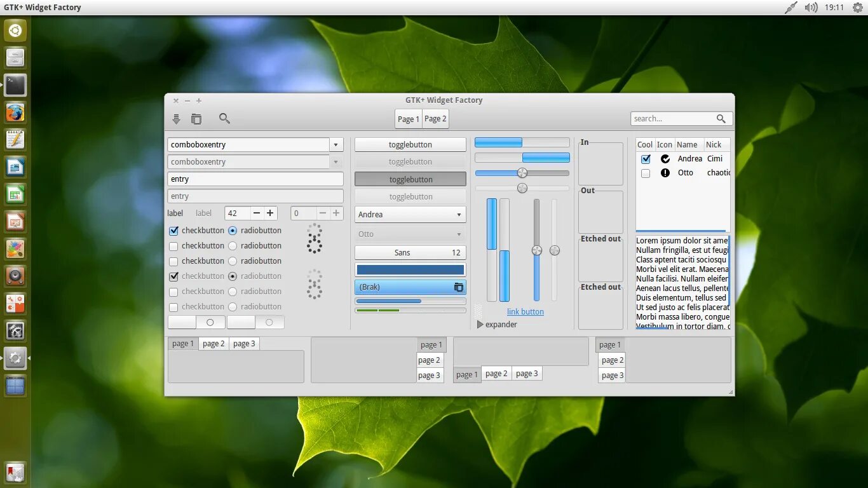Screen dimensions: 868x488
Task: Open LibreOffice Writer in the launcher
Action: pyautogui.click(x=15, y=167)
